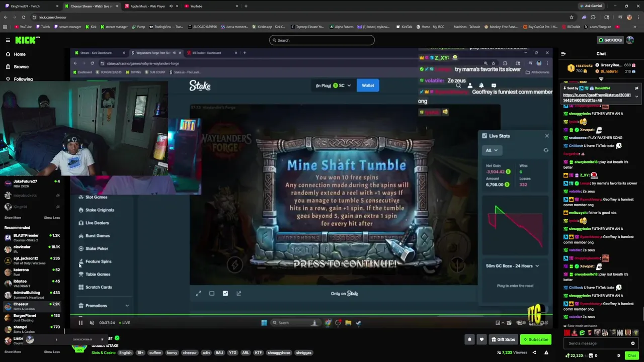Switch to KingShiest37 Twitch browser tab
Screen dimensions: 644x362
pyautogui.click(x=30, y=6)
